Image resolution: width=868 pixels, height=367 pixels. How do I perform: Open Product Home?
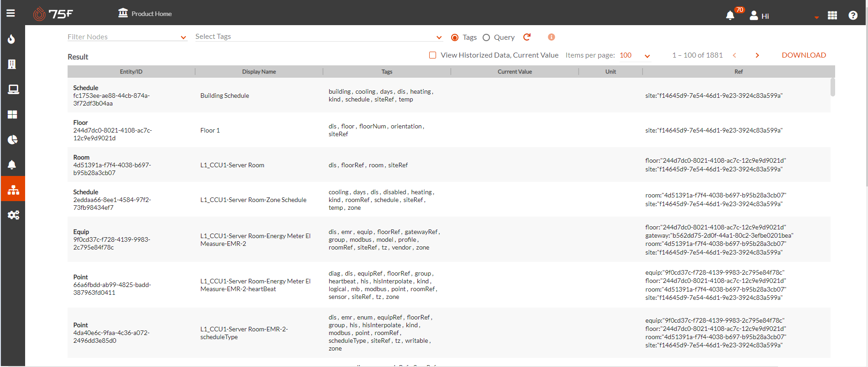(x=145, y=14)
